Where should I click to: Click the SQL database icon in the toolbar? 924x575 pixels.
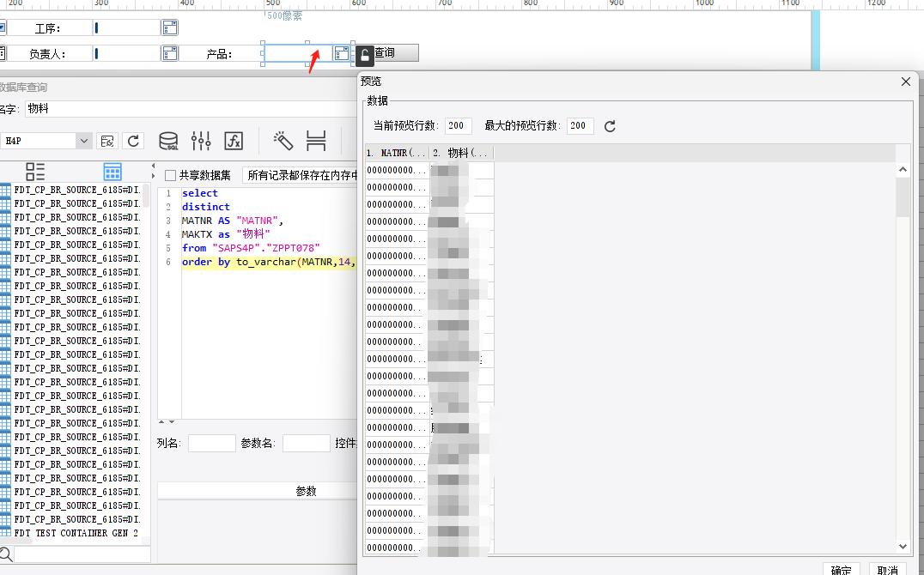click(169, 141)
